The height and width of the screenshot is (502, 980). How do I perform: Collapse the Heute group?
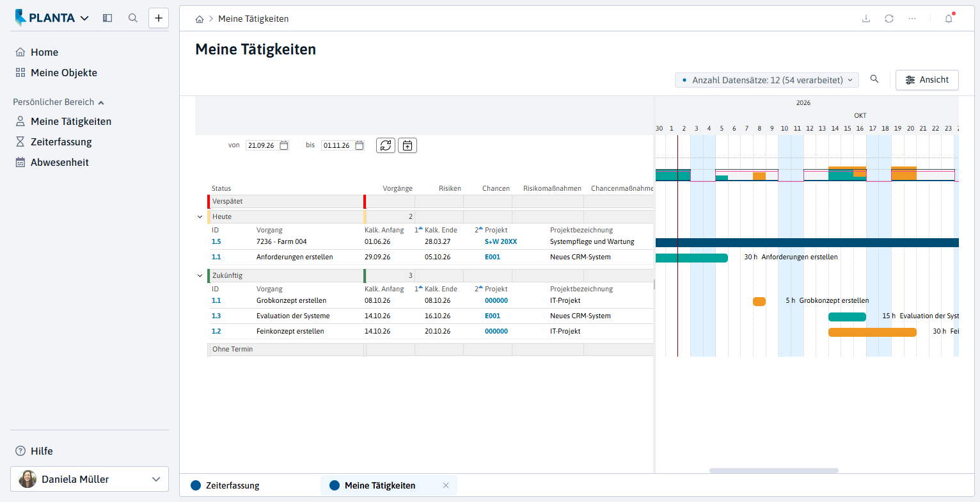click(200, 217)
